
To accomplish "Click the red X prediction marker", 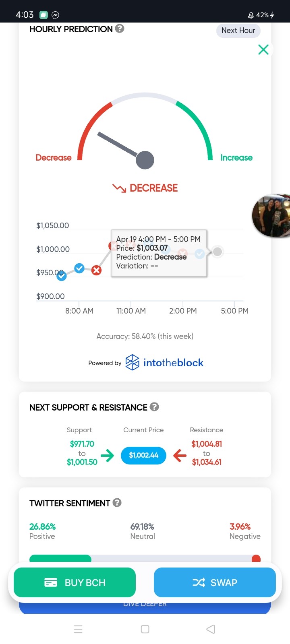I will [96, 270].
